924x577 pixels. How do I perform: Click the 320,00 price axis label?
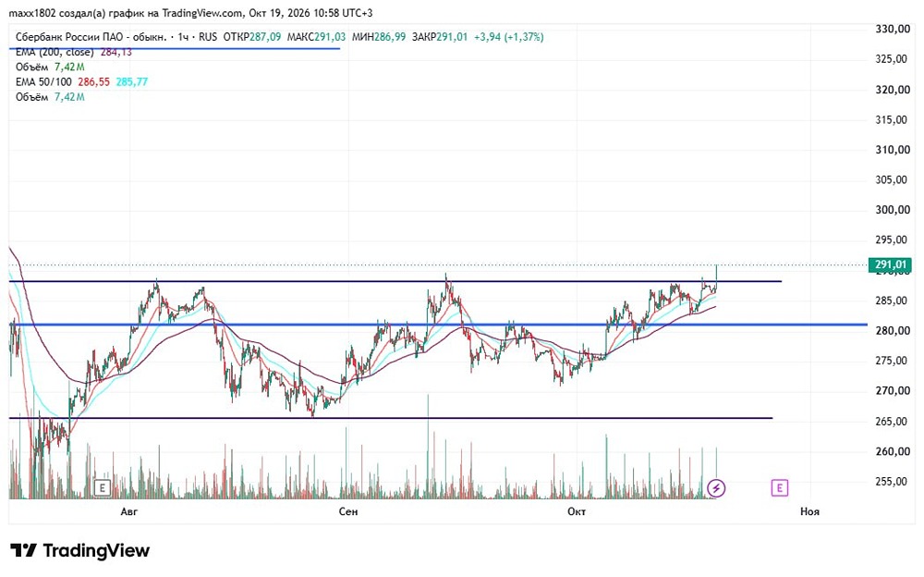(x=893, y=90)
